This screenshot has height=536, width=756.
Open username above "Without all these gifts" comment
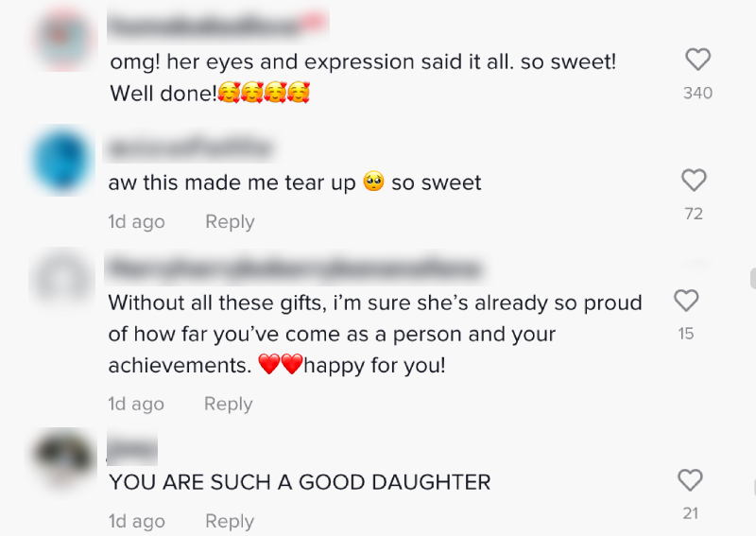click(x=295, y=269)
